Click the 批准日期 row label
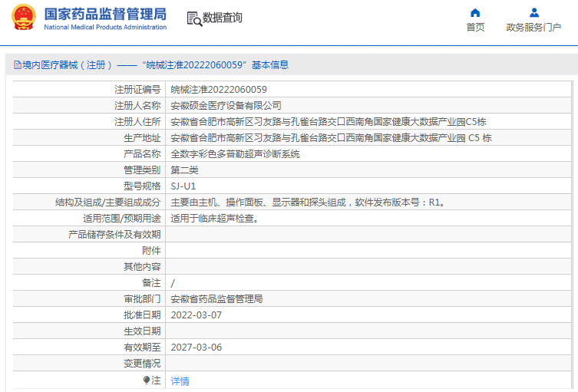The width and height of the screenshot is (578, 392). (x=142, y=315)
